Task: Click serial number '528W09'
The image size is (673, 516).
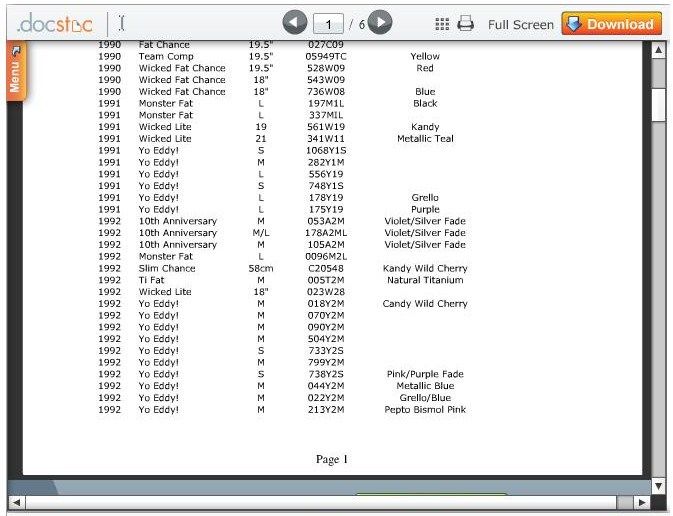Action: (326, 68)
